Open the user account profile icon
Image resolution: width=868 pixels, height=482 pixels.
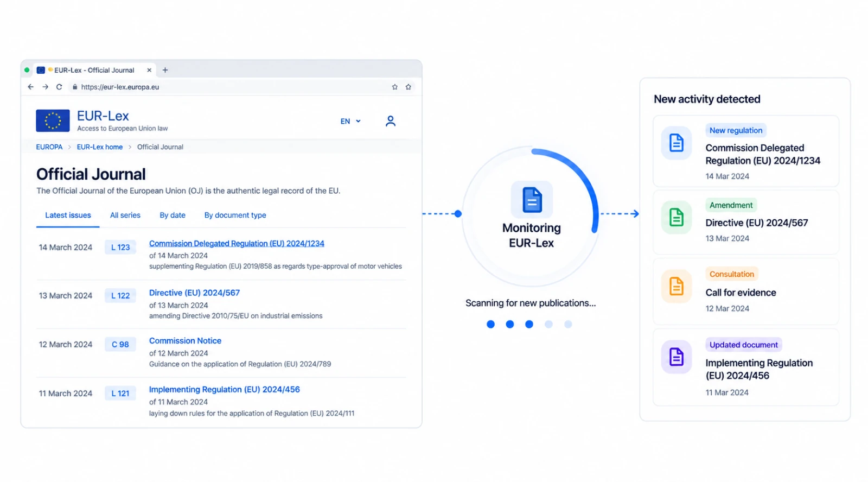pos(391,121)
